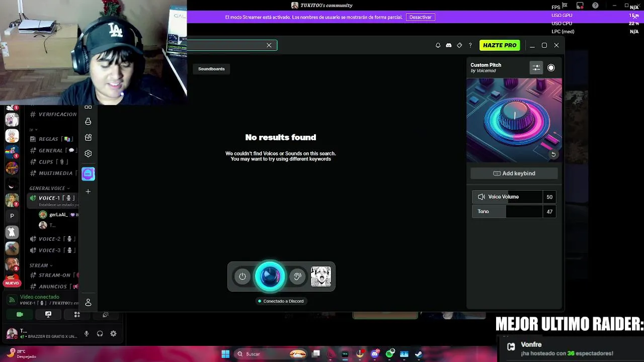Click the glowing Custom Pitch voice knob
The width and height of the screenshot is (644, 362).
pyautogui.click(x=270, y=276)
